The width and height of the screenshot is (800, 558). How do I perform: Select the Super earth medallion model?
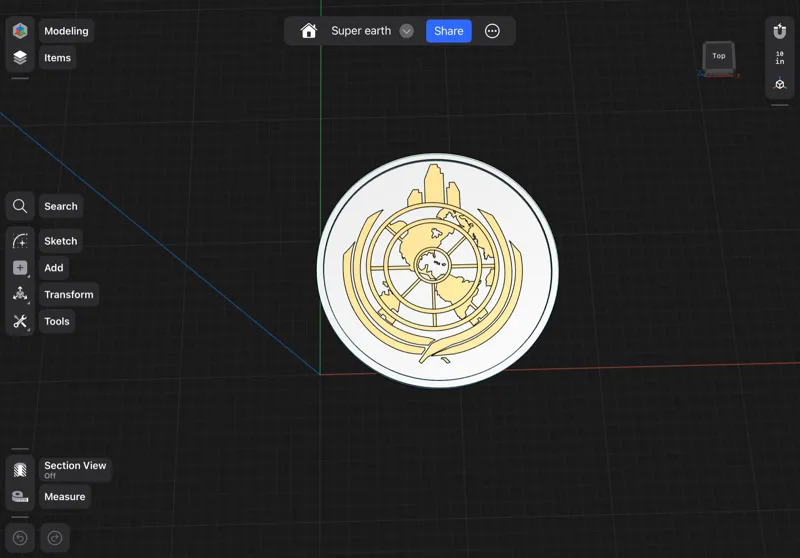click(437, 270)
